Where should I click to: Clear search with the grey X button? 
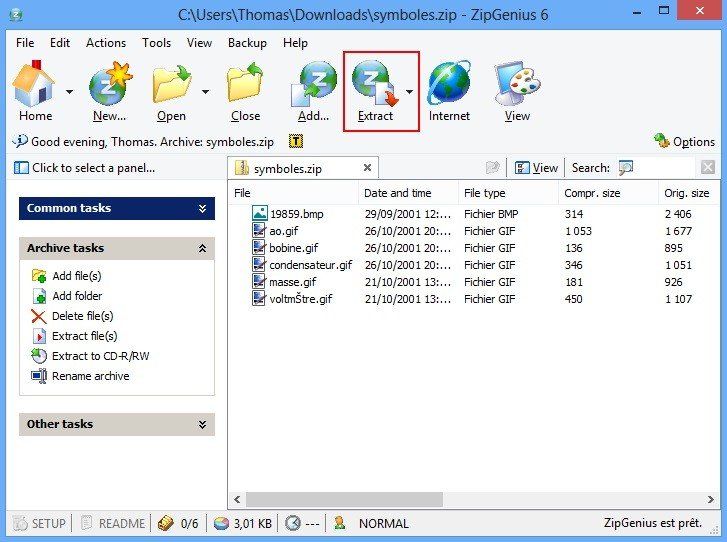pyautogui.click(x=708, y=167)
